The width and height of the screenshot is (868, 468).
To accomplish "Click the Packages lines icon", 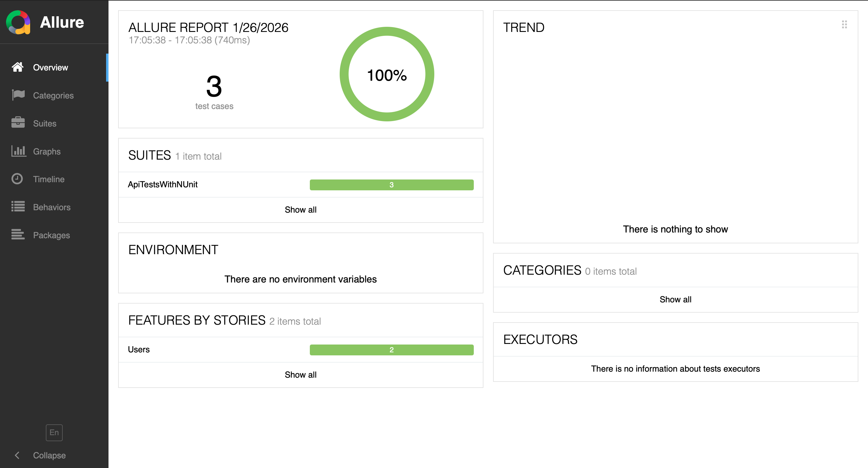I will (x=18, y=234).
